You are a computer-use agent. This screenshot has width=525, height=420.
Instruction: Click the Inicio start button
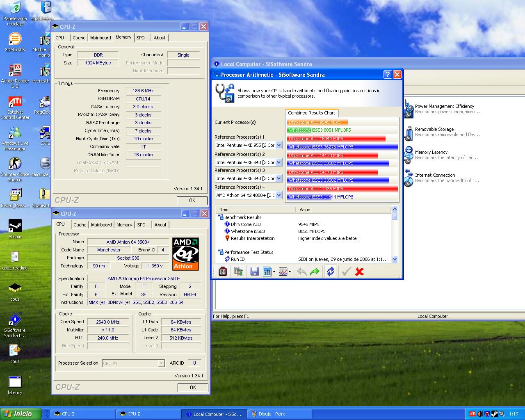coord(21,414)
